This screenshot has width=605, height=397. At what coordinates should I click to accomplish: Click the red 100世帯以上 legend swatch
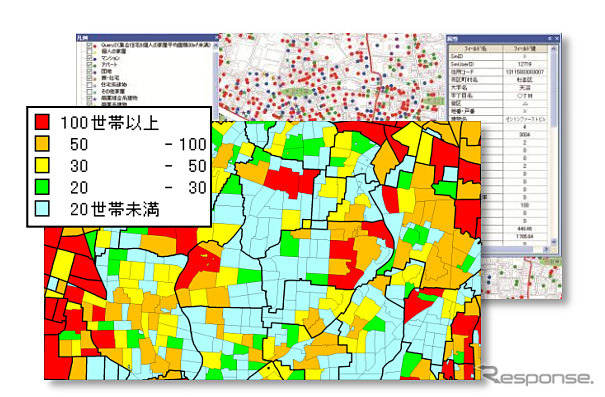[42, 122]
